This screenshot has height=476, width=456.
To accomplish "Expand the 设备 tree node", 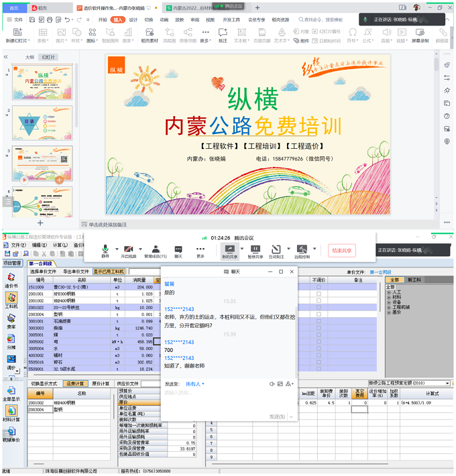I will (x=389, y=302).
